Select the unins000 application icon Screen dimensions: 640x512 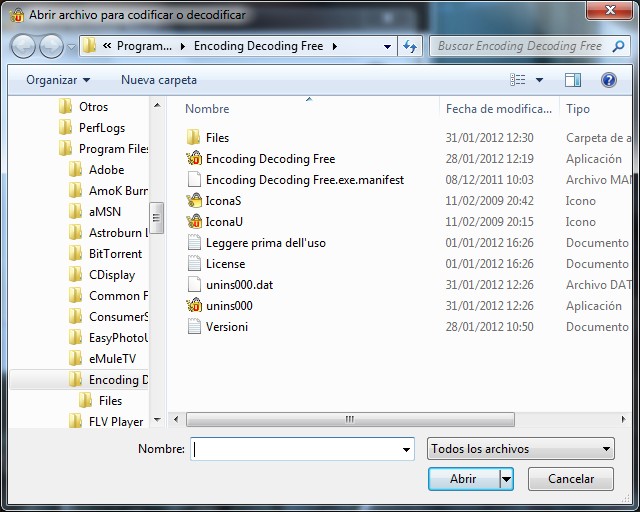coord(194,305)
